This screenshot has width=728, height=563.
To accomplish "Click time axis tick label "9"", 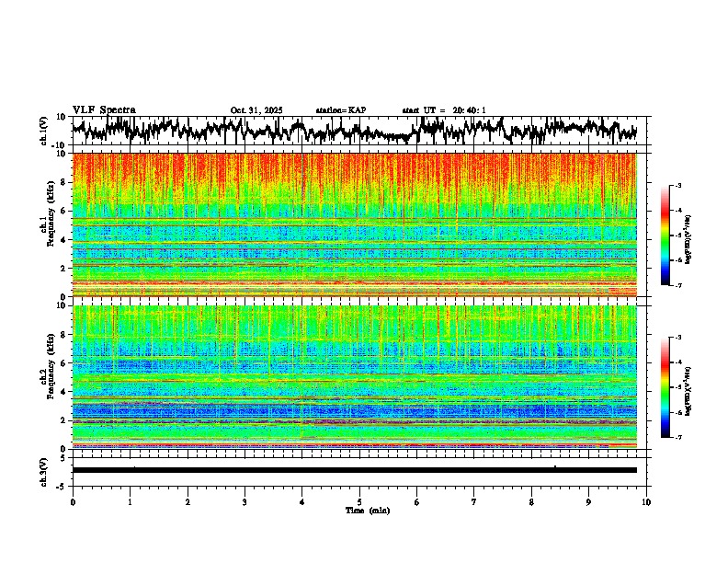I will [x=588, y=502].
